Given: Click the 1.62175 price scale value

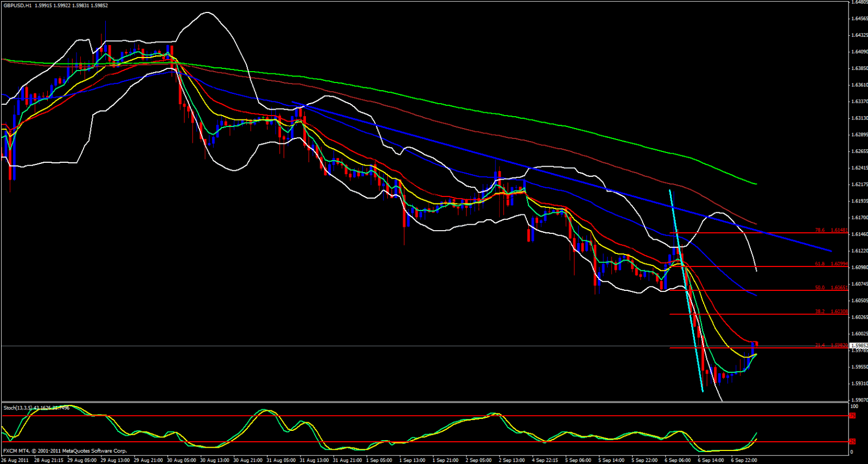Looking at the screenshot, I should [859, 185].
